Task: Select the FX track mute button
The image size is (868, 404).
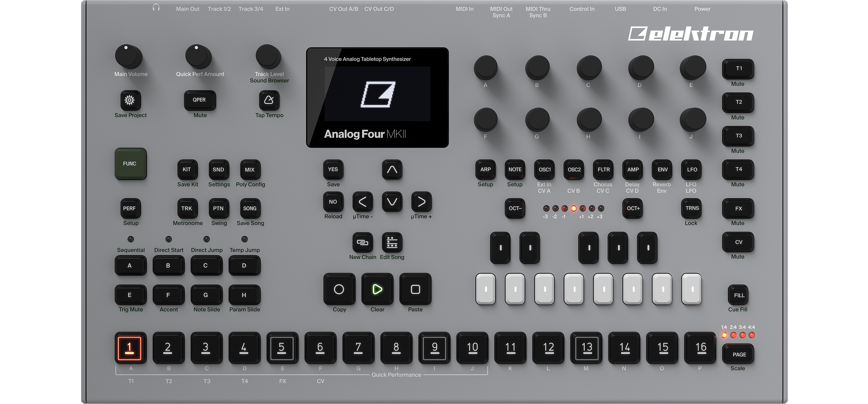Action: pos(738,209)
